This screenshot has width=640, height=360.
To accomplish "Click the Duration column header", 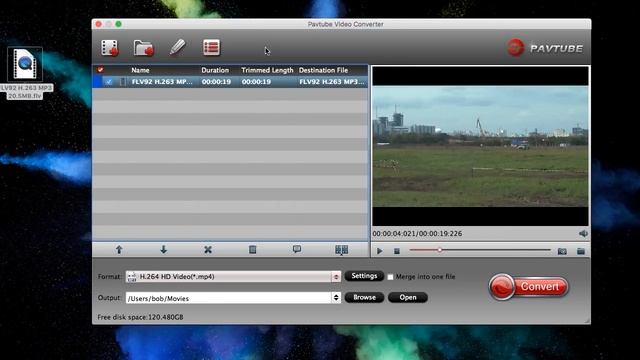I will tap(215, 70).
